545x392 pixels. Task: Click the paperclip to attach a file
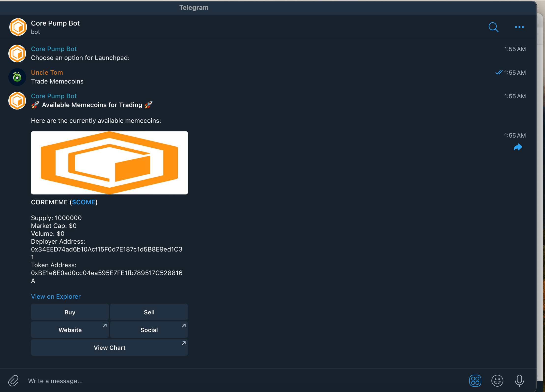14,380
